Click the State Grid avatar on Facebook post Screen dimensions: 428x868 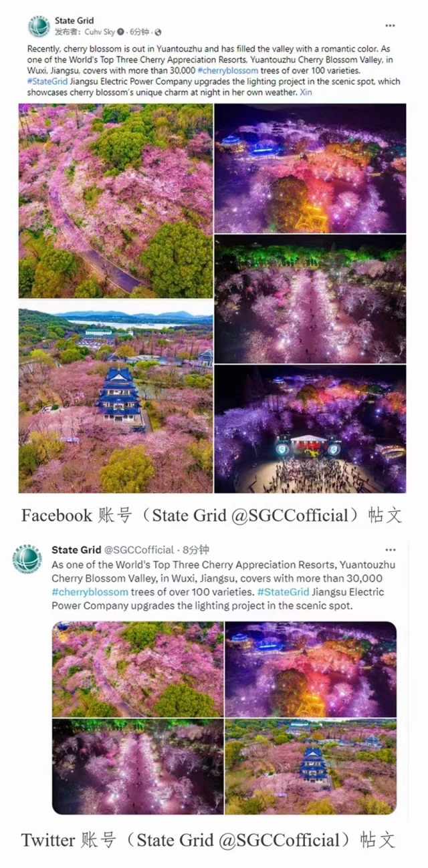(x=39, y=26)
